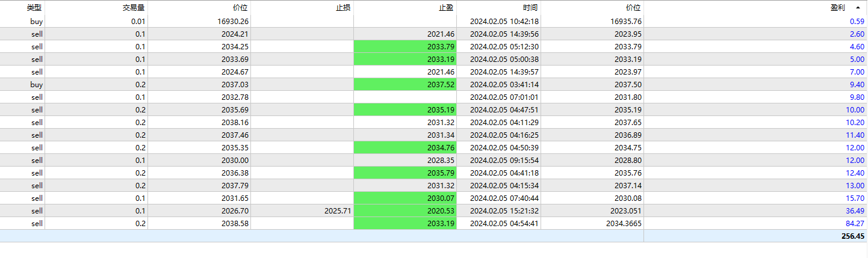The width and height of the screenshot is (868, 258).
Task: Click the profit value 13.00
Action: (855, 185)
